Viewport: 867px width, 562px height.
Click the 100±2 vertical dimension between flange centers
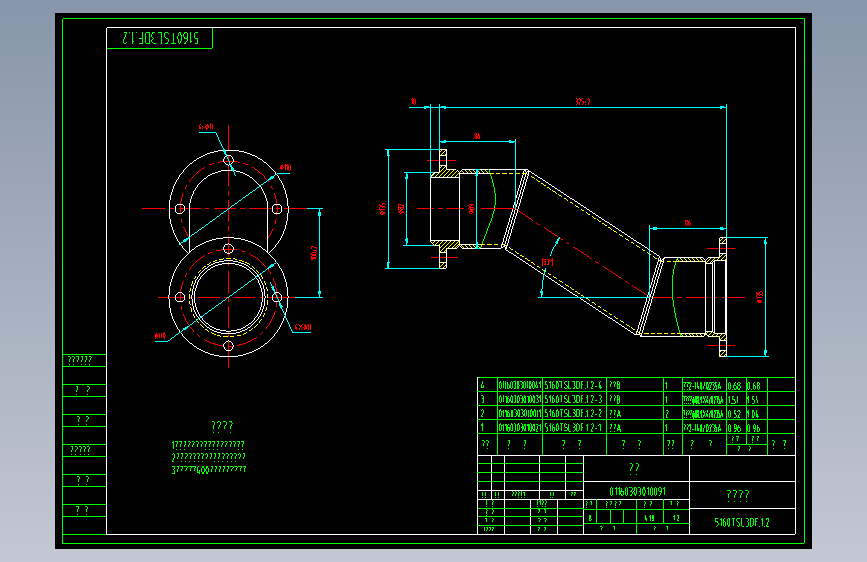coord(314,253)
